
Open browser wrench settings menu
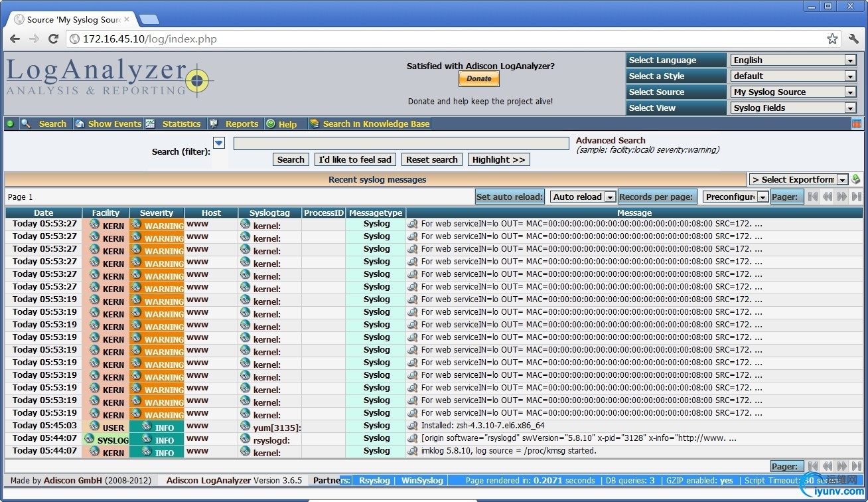pos(854,39)
